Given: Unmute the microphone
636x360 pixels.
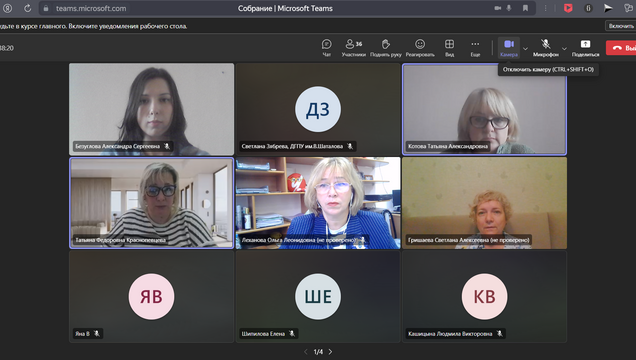Looking at the screenshot, I should click(546, 48).
